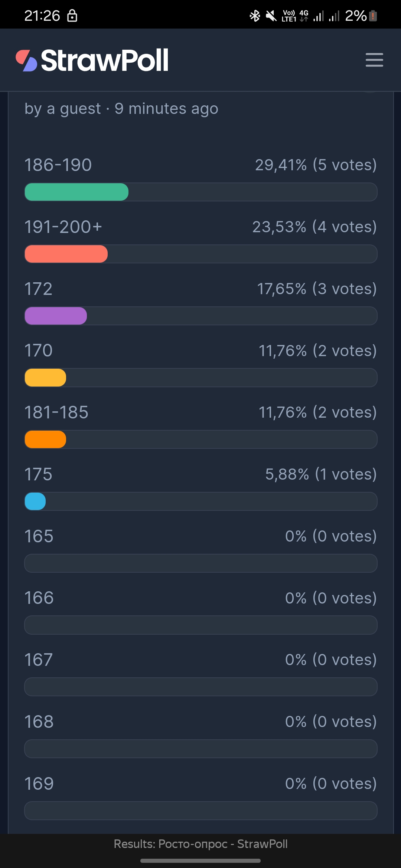Tap the battery warning icon
The width and height of the screenshot is (401, 868).
tap(373, 16)
